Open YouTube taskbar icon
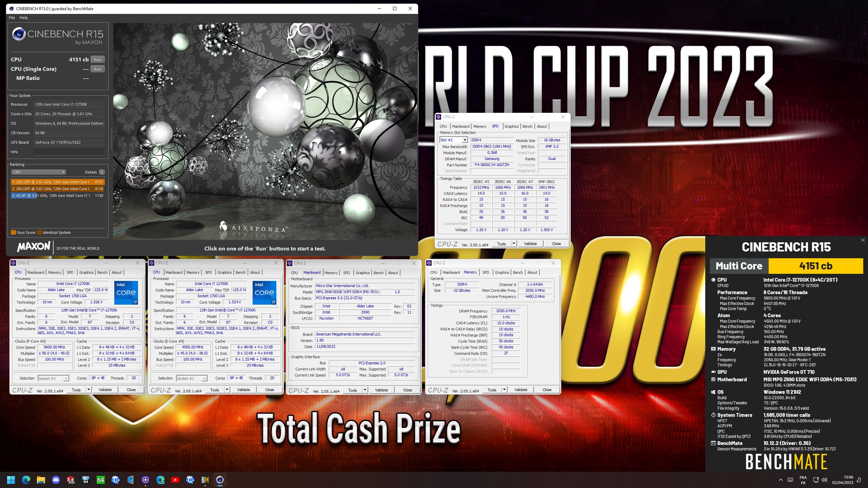The width and height of the screenshot is (868, 488). (175, 480)
